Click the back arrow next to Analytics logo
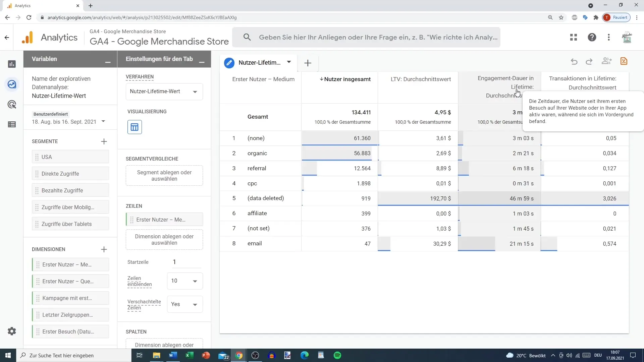644x362 pixels. click(7, 38)
